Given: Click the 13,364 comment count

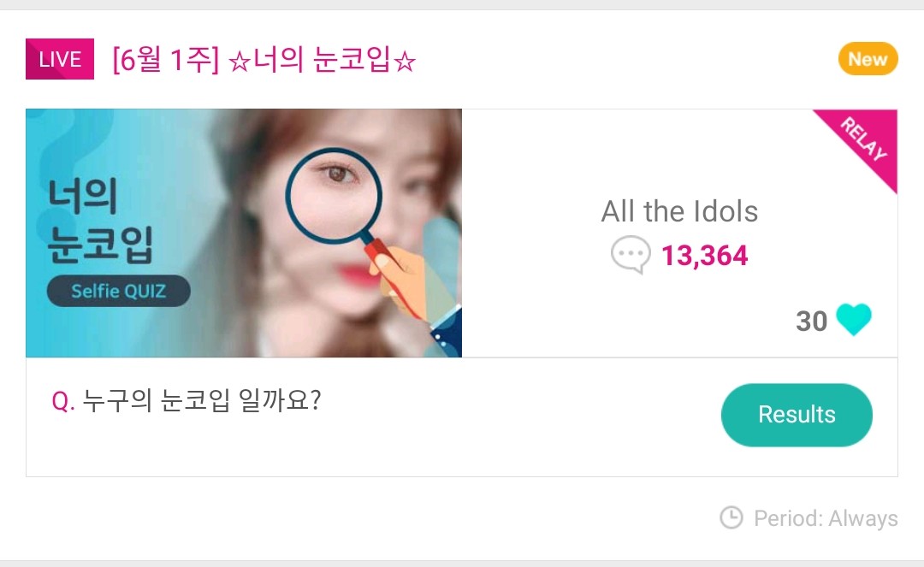Looking at the screenshot, I should 704,256.
